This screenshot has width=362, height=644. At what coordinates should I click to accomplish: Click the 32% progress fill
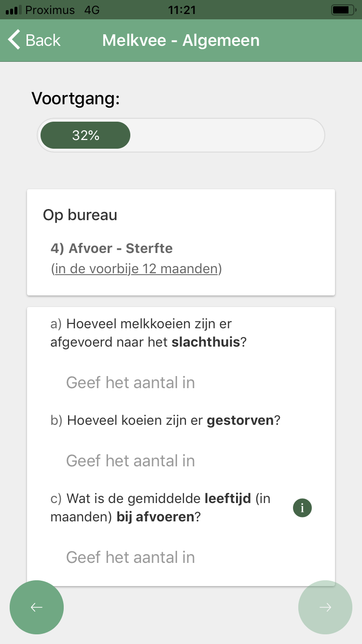[x=85, y=136]
